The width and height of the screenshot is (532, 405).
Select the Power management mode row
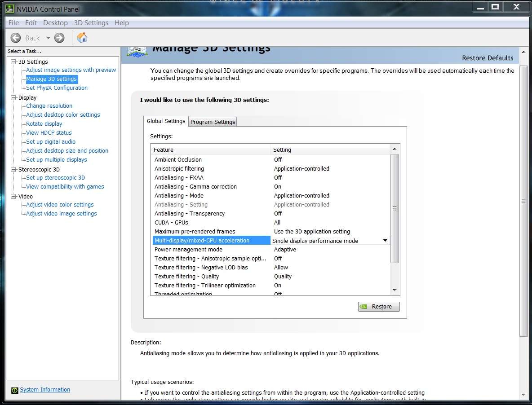pyautogui.click(x=271, y=250)
